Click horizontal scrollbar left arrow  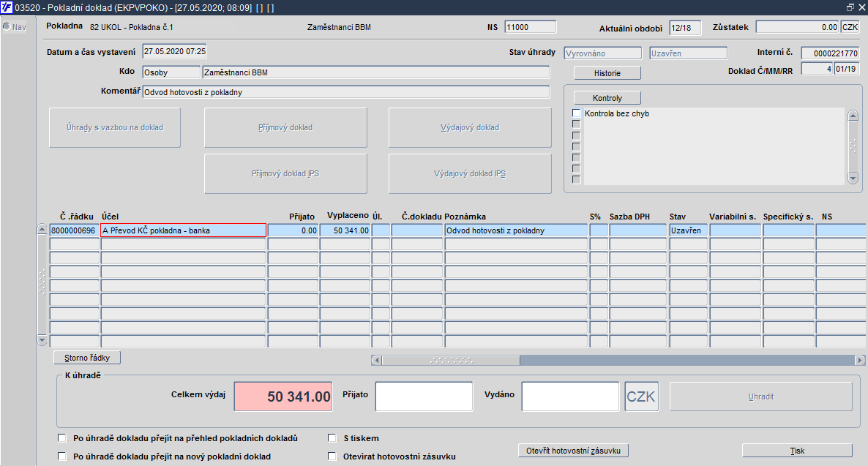(376, 361)
